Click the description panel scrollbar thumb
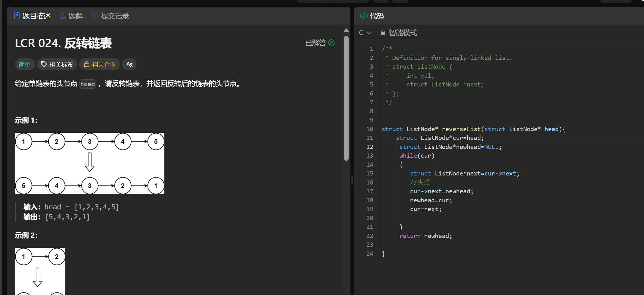Image resolution: width=644 pixels, height=295 pixels. point(346,98)
